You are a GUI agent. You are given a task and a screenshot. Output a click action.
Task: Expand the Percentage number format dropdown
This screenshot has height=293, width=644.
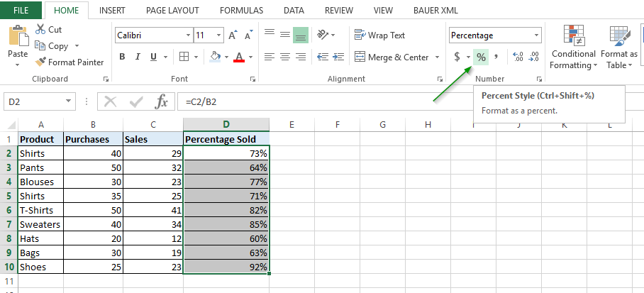[x=536, y=35]
